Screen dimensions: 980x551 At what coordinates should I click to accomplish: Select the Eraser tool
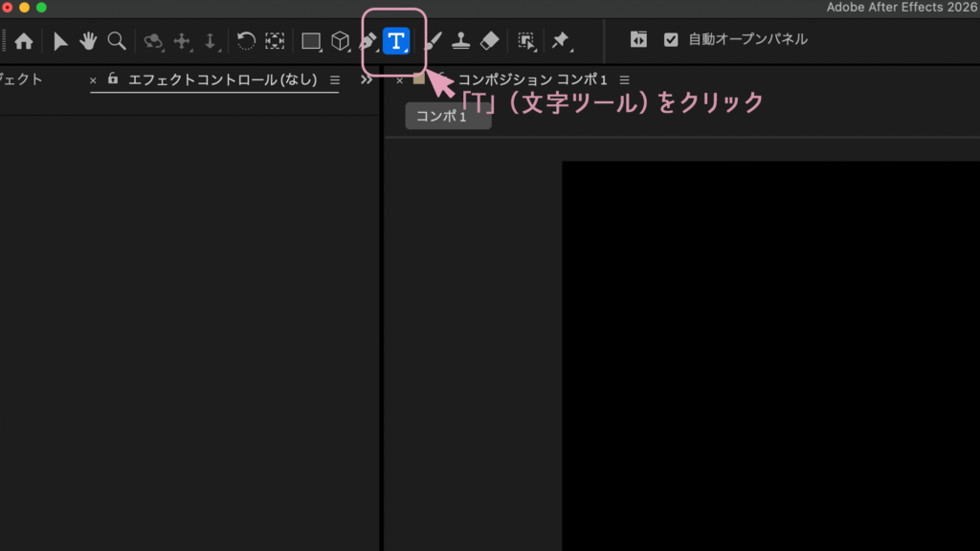point(489,41)
